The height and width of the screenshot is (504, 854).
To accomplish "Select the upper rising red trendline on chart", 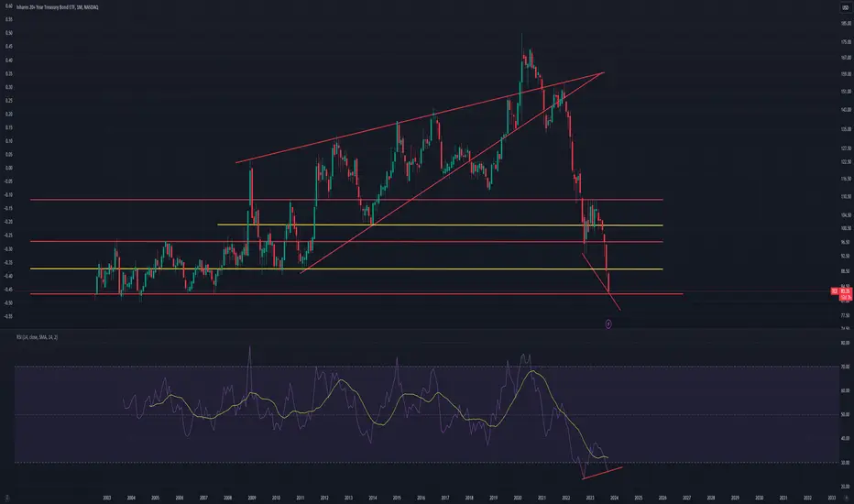I will click(x=420, y=117).
